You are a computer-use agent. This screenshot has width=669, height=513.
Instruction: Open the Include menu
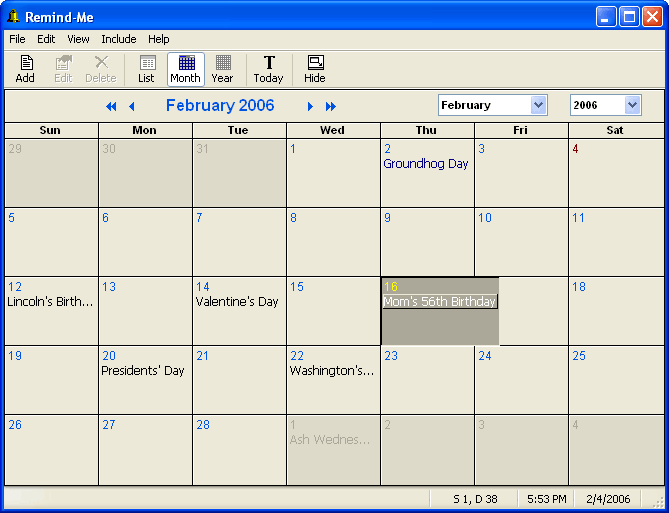(119, 39)
